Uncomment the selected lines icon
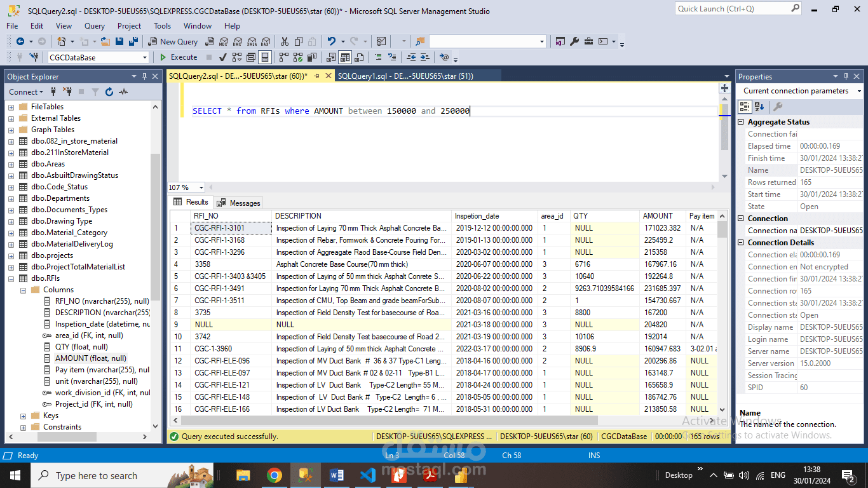This screenshot has height=488, width=868. coord(392,57)
